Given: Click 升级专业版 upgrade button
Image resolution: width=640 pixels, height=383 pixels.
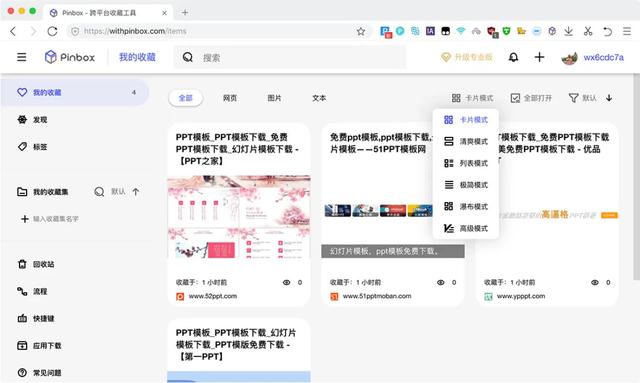Looking at the screenshot, I should (x=467, y=57).
